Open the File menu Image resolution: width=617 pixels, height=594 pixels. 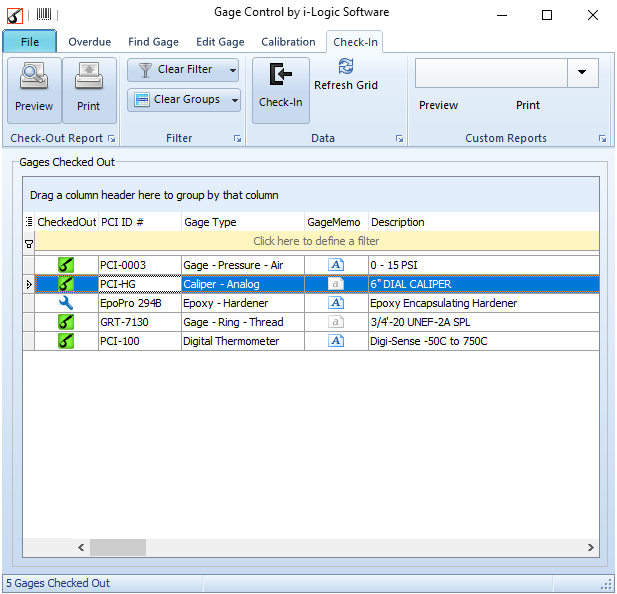(x=30, y=42)
